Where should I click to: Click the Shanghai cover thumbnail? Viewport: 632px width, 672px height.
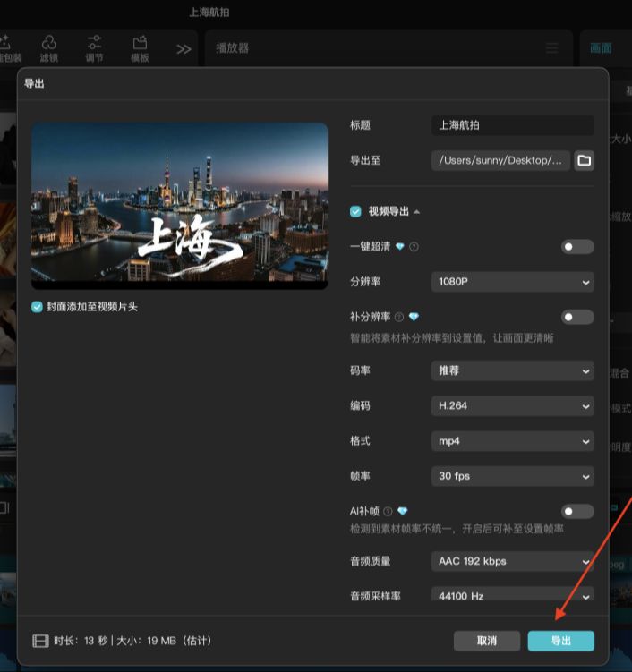tap(180, 206)
